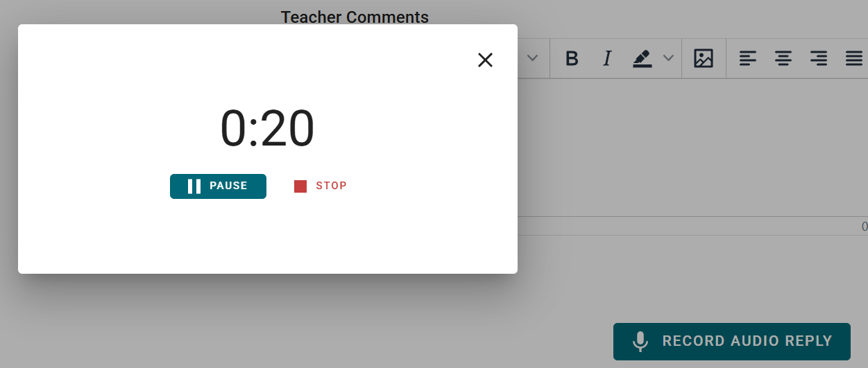Pause the audio recording

coord(218,186)
